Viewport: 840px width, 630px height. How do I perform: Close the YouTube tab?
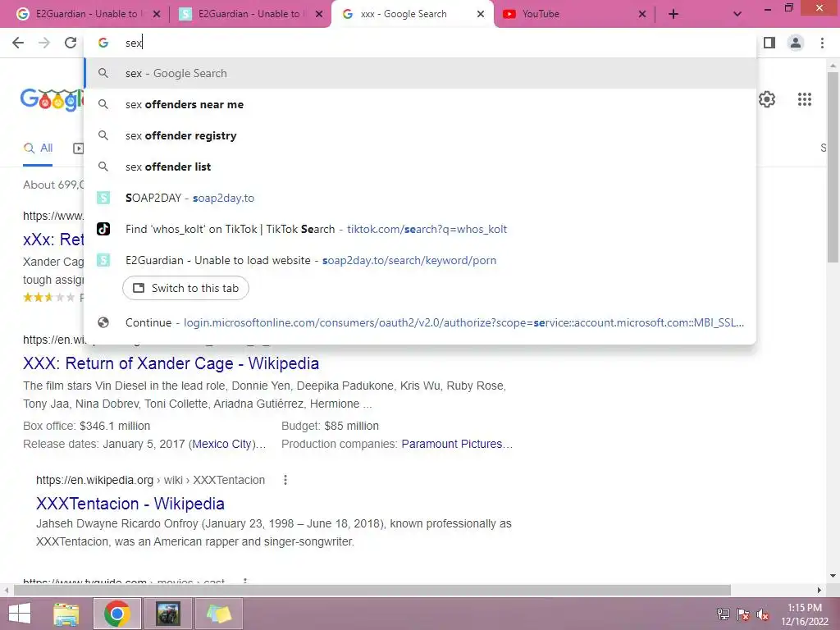click(642, 15)
